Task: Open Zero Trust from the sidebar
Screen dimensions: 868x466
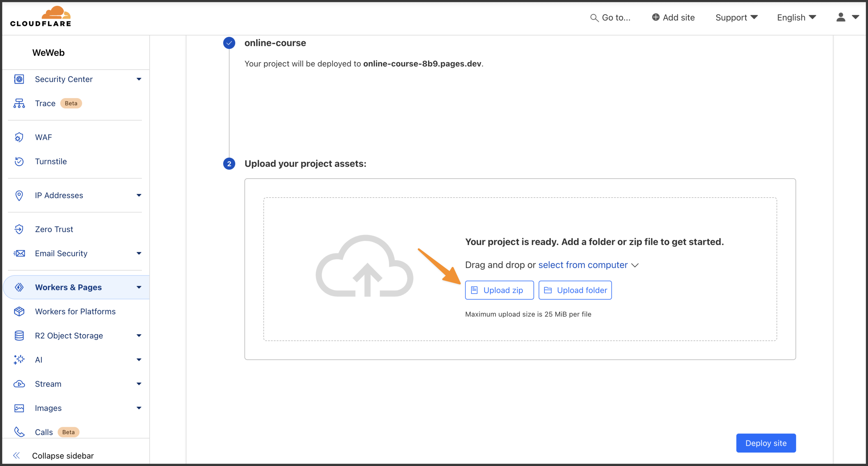Action: click(53, 229)
